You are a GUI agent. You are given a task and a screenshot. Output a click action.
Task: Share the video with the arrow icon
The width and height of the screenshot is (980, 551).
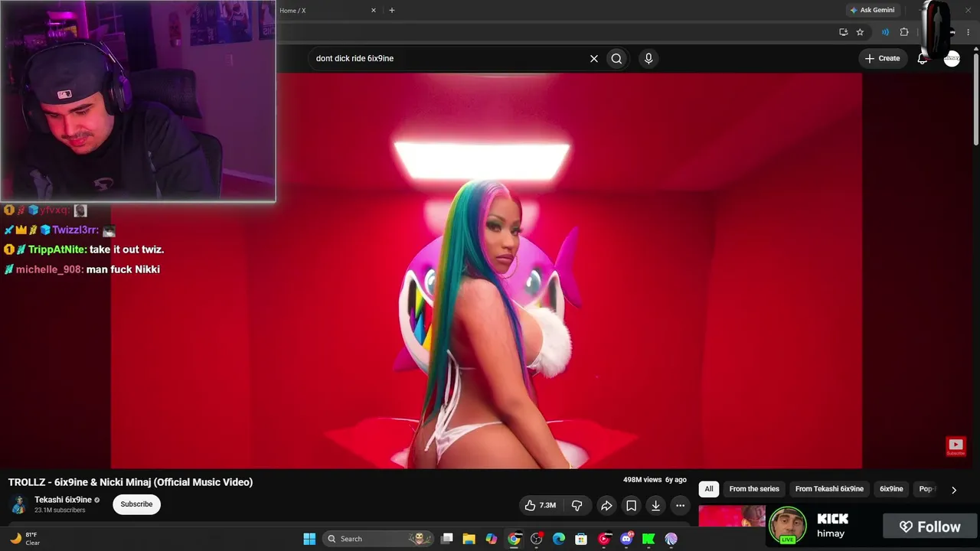tap(606, 505)
